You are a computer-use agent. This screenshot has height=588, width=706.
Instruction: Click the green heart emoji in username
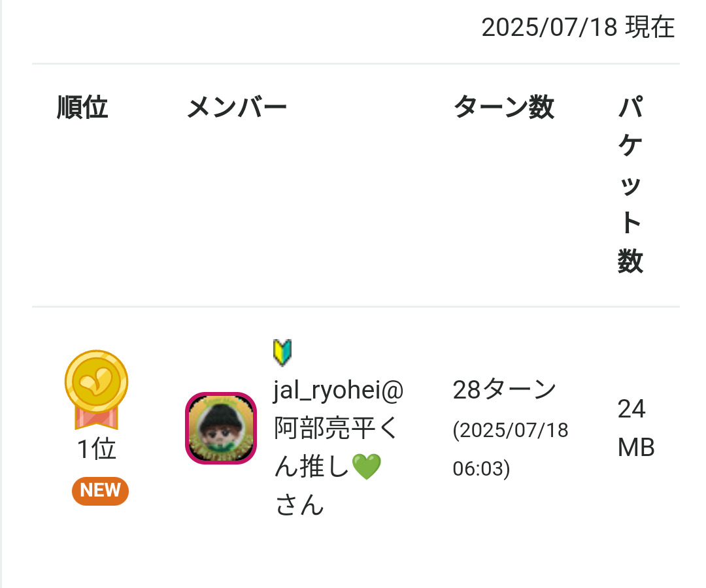[366, 467]
